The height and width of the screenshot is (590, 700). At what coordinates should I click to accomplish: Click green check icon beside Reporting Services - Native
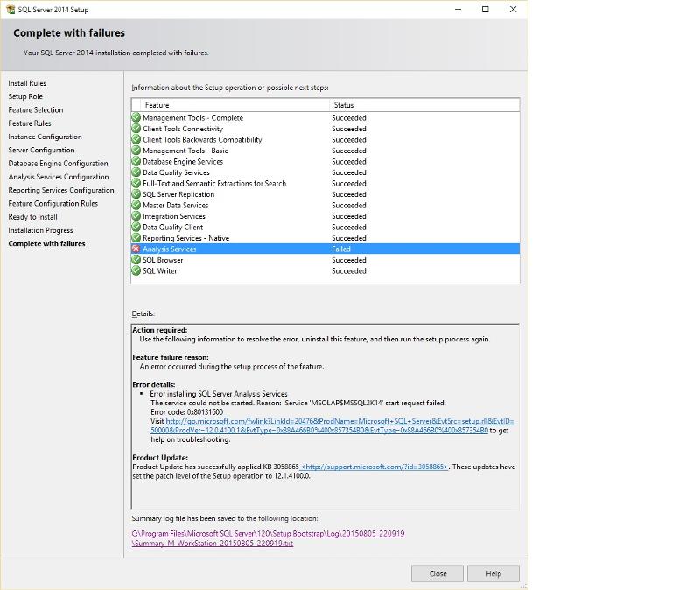pos(136,238)
